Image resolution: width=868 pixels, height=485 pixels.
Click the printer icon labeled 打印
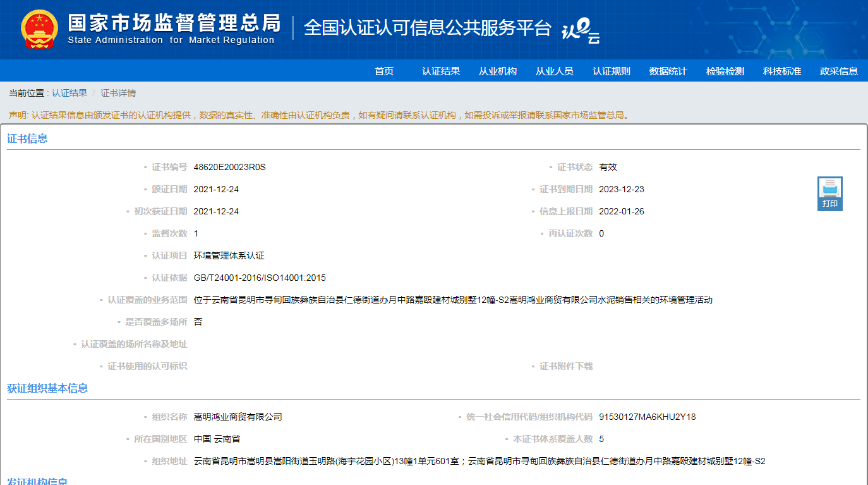click(829, 193)
